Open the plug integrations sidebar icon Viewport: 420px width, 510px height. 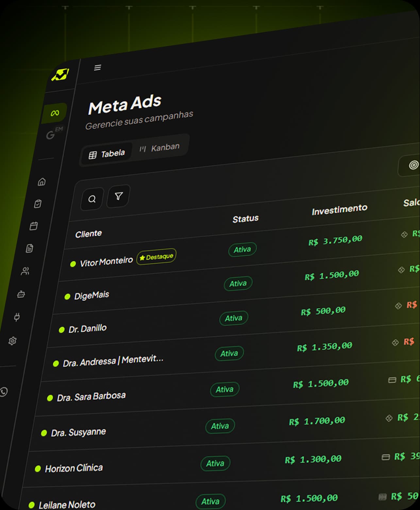(x=17, y=317)
